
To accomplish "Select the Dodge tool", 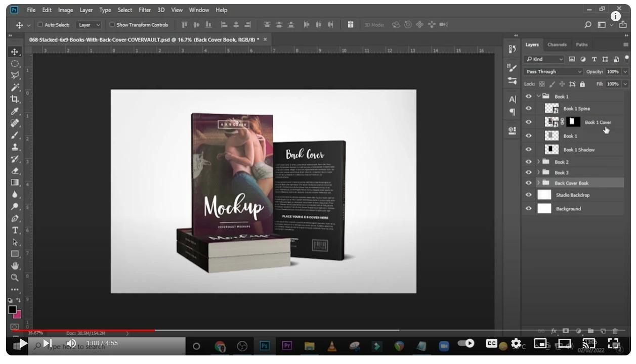I will click(x=15, y=206).
